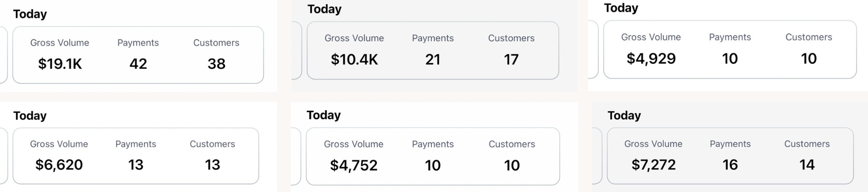Click the Payments count of 16
This screenshot has width=868, height=192.
730,165
